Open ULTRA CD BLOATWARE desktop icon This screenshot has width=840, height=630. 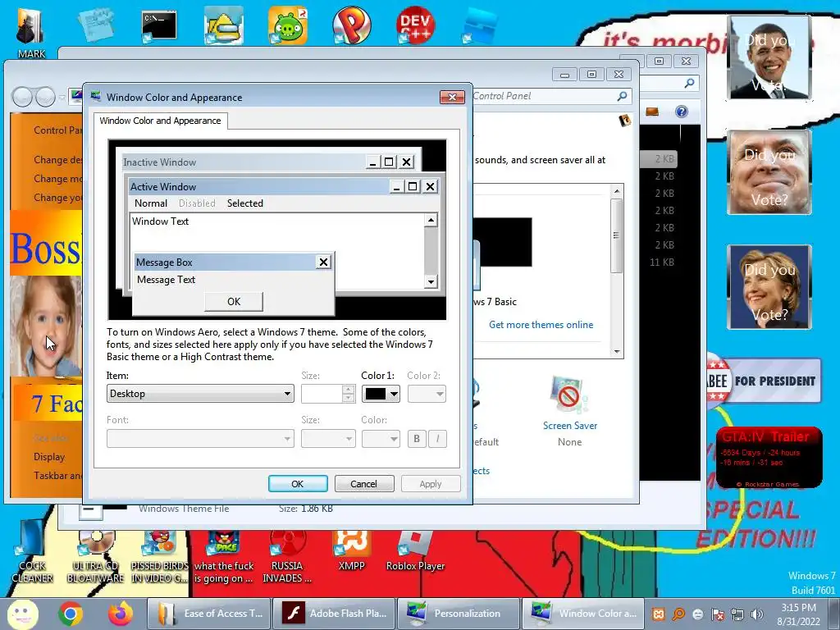pos(95,555)
